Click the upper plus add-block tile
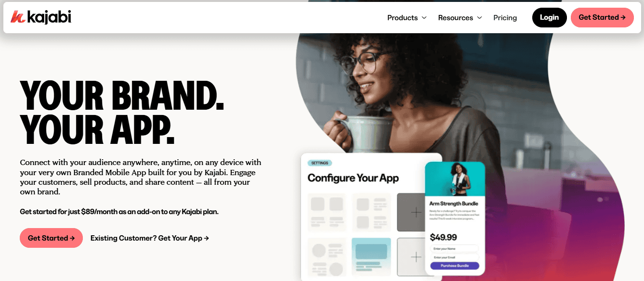Screen dimensions: 644x281 410,212
